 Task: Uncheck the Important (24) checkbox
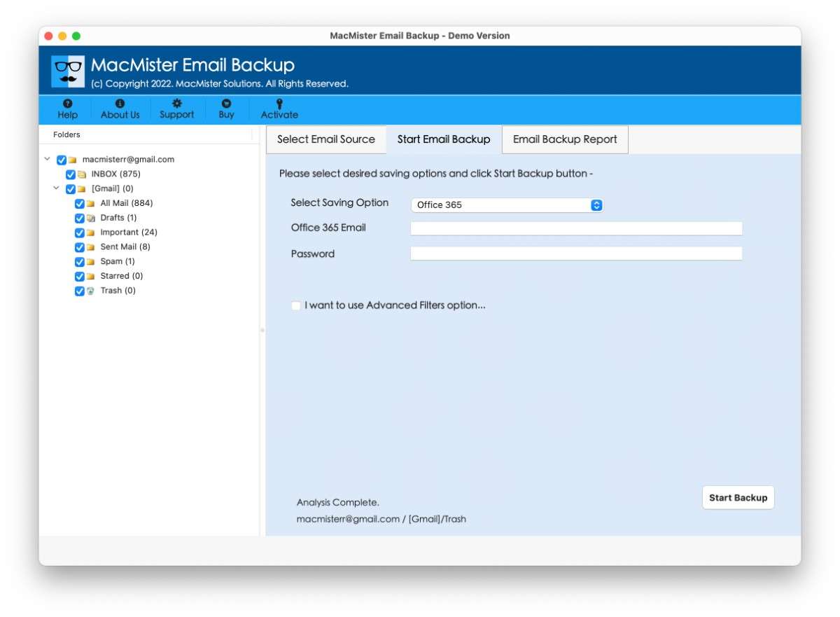click(80, 233)
